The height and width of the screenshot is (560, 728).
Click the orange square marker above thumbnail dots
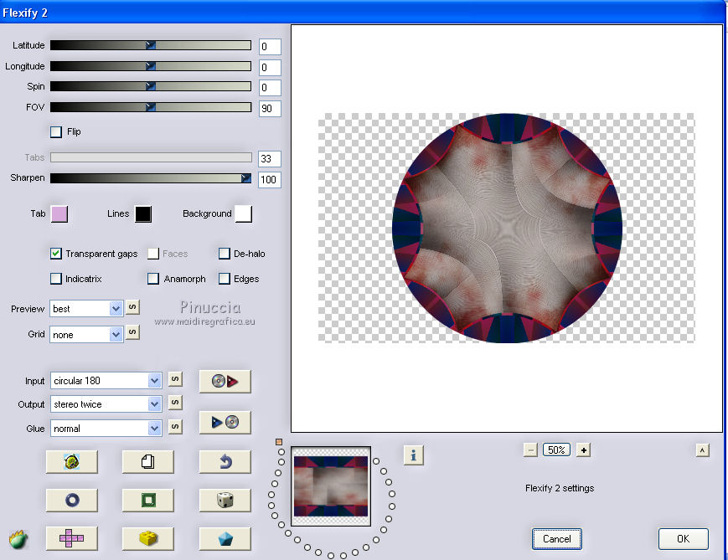279,442
